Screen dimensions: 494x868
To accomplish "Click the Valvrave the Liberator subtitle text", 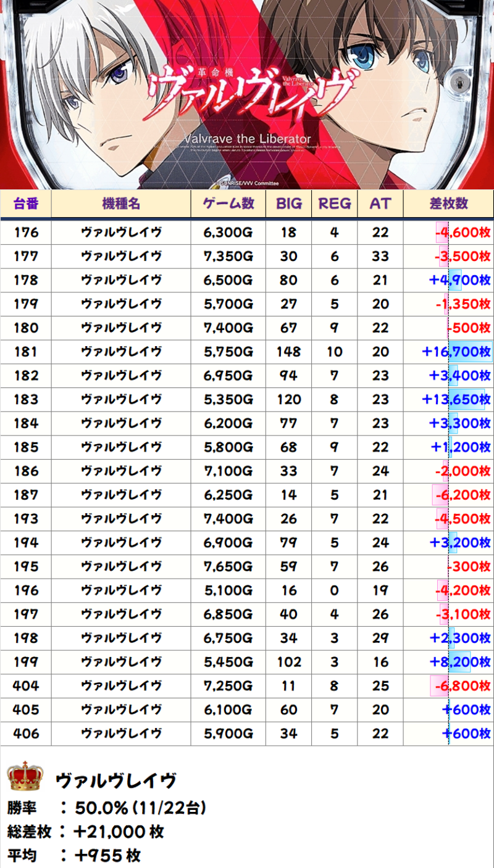I will point(247,139).
